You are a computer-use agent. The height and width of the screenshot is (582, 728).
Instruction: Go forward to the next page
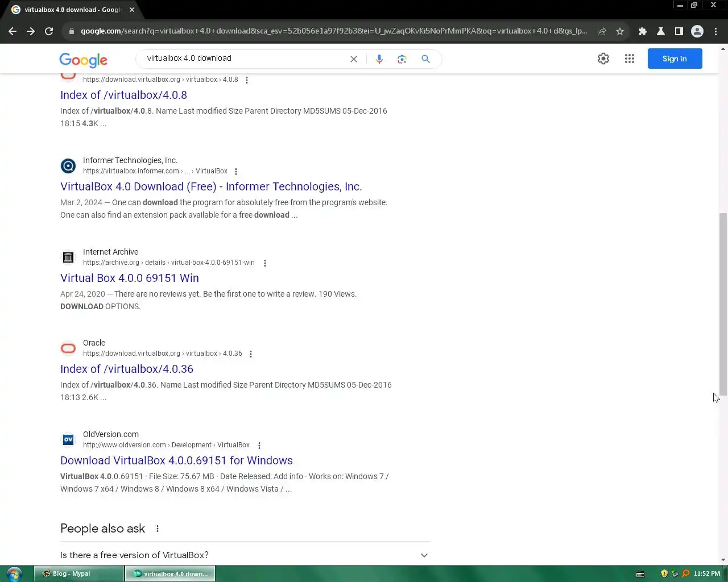31,31
